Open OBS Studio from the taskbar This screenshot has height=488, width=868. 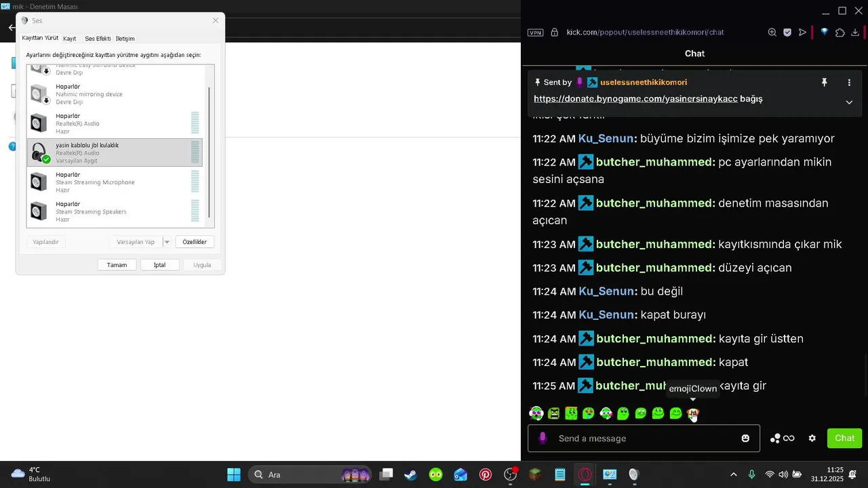511,474
